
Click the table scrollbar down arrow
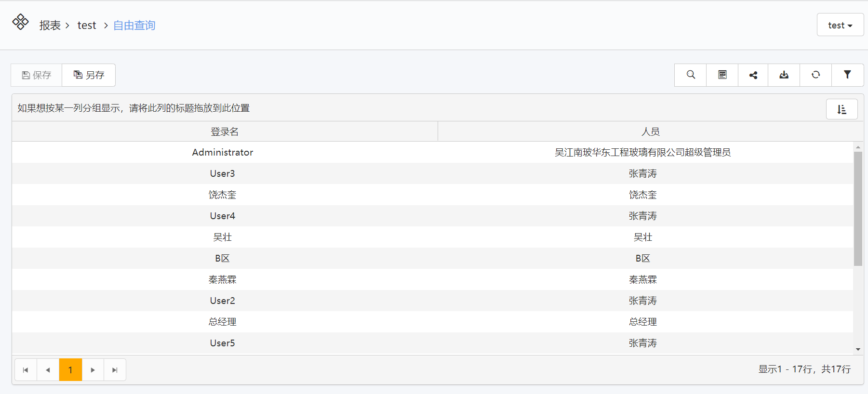pos(858,349)
